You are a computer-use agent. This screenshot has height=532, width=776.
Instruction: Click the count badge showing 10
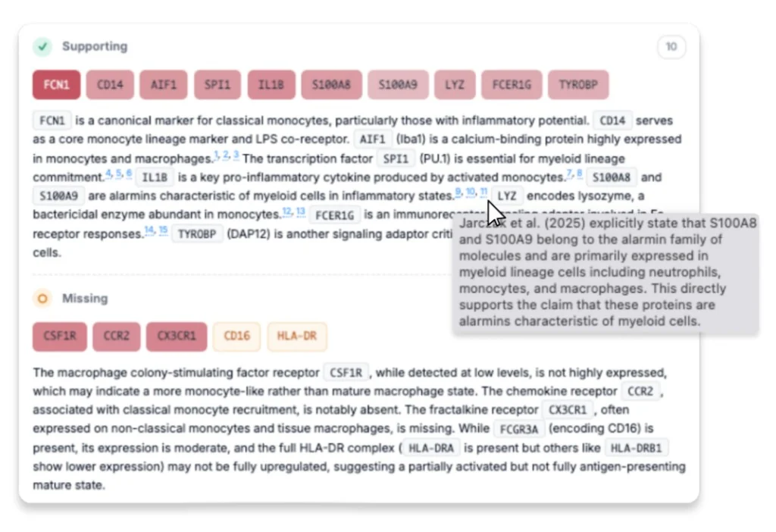coord(670,46)
